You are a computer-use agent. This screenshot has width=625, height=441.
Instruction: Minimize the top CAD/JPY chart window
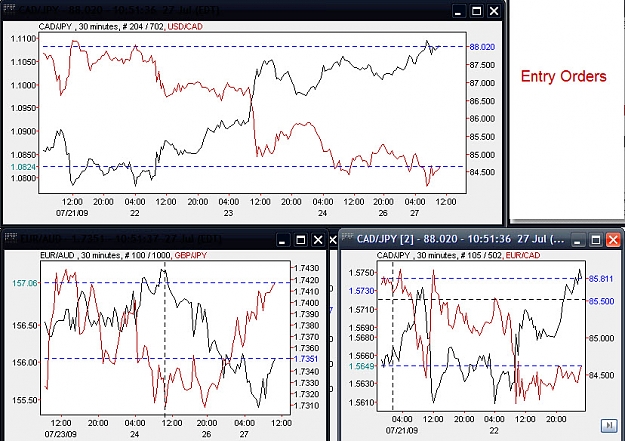(x=459, y=11)
